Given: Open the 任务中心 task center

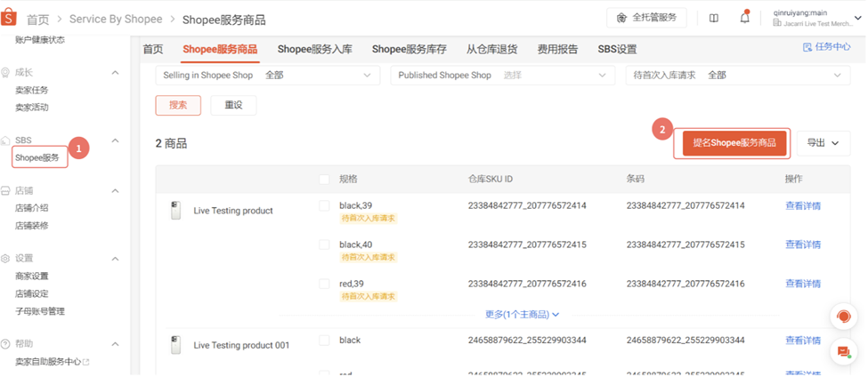Looking at the screenshot, I should coord(826,48).
